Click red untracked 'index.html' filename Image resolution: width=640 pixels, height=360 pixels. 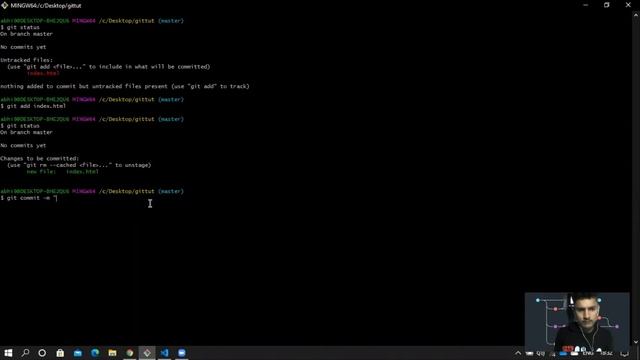click(x=43, y=73)
